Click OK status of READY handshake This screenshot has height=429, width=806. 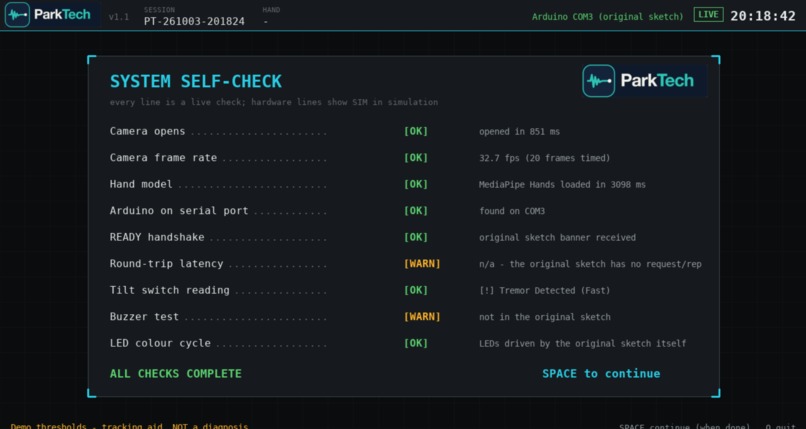[416, 237]
